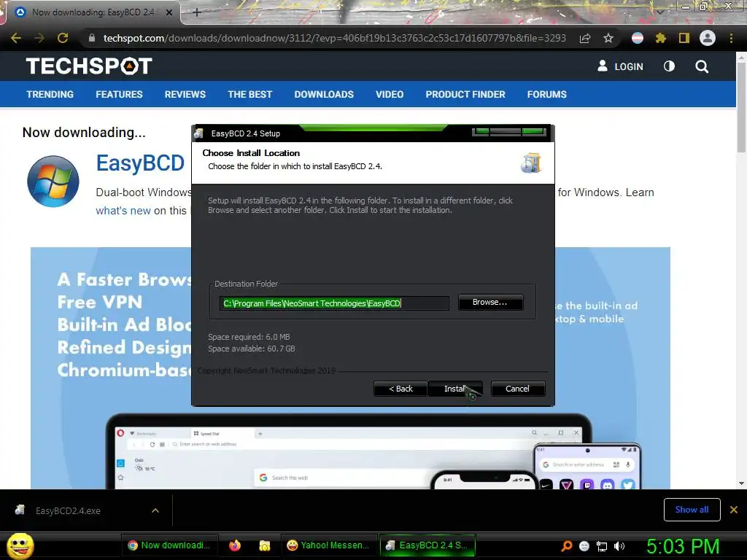Bookmark this page with star icon

click(608, 38)
